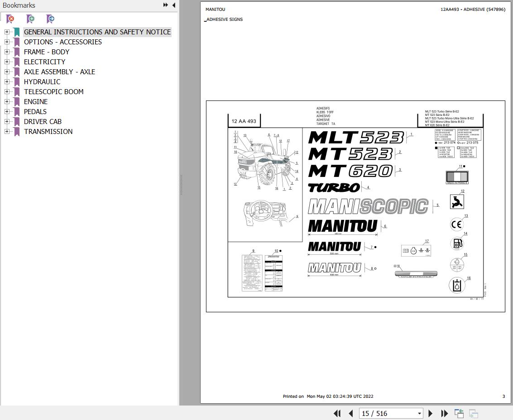Click the '12 AA 493' diagram reference label

244,121
